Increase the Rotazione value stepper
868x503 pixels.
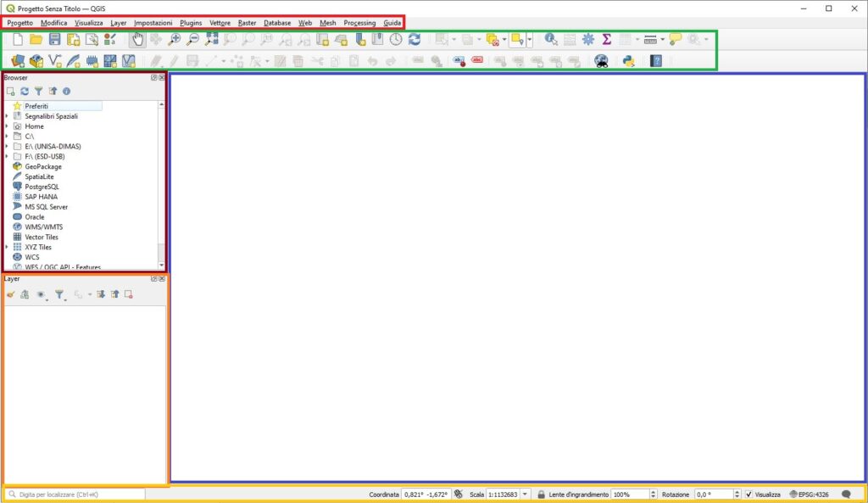737,492
